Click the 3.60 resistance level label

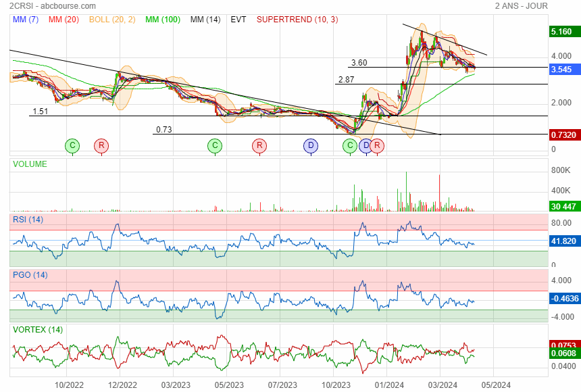(359, 63)
